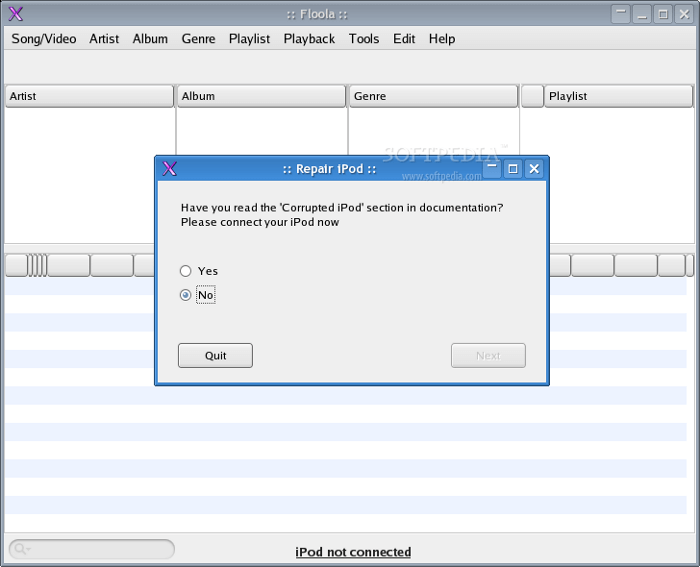This screenshot has width=700, height=567.
Task: Click the Quit button in the Repair iPod dialog
Action: click(x=215, y=355)
